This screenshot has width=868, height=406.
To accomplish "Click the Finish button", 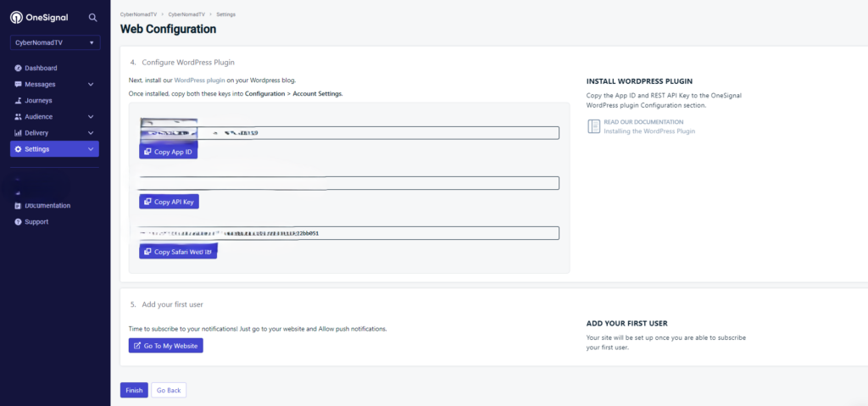I will pyautogui.click(x=134, y=390).
